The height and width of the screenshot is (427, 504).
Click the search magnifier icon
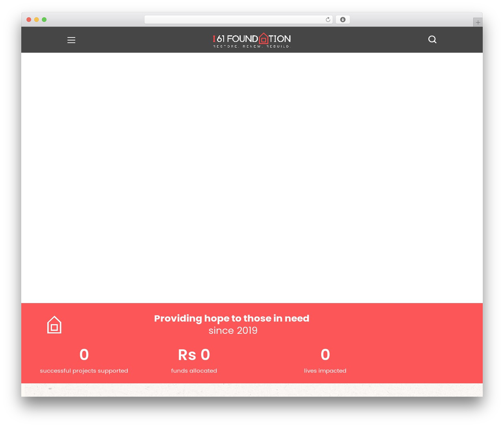[x=432, y=39]
